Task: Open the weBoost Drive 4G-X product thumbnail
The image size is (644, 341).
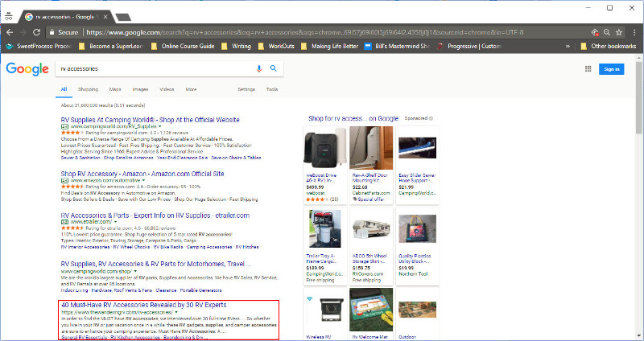Action: click(325, 148)
